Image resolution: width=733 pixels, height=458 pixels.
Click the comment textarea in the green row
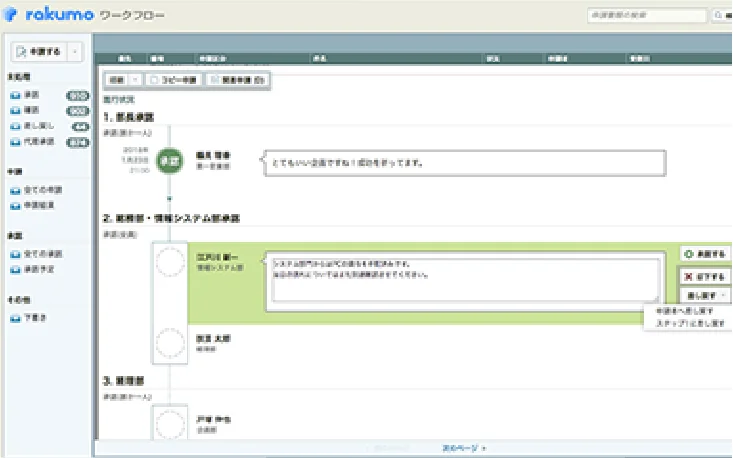466,280
